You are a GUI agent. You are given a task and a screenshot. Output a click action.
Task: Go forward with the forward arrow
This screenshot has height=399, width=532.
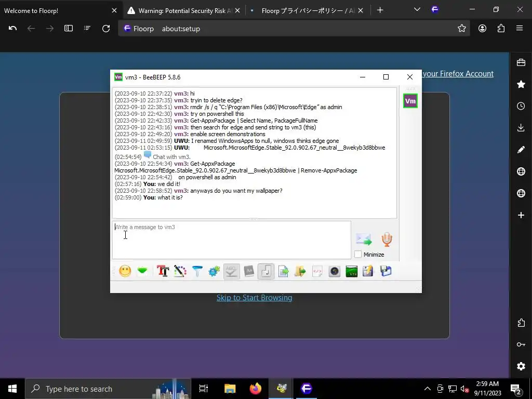(x=50, y=29)
